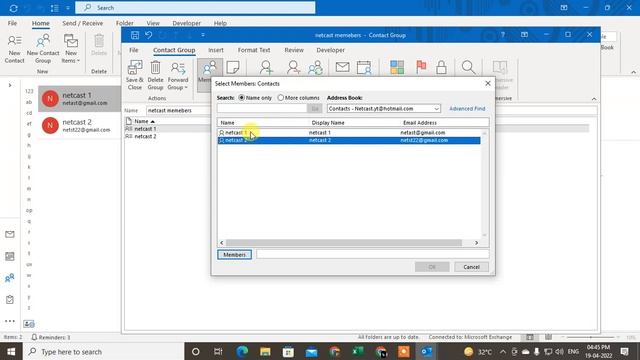Open the Address Book dropdown
Screen dimensions: 640x360
(x=436, y=109)
